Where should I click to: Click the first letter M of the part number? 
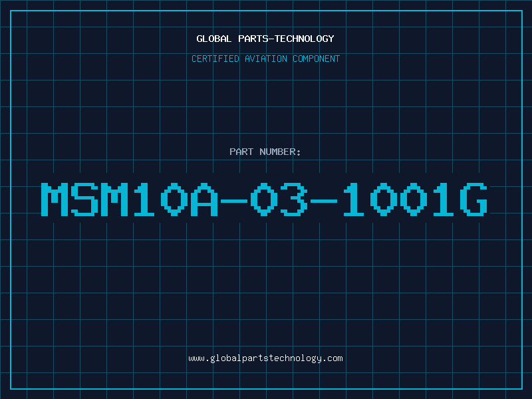pos(55,199)
